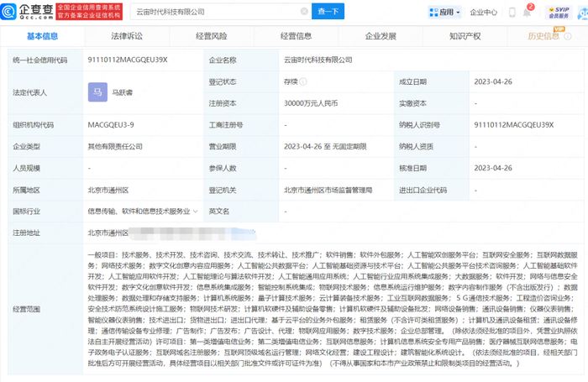Select the 企业发展 tab
588x382 pixels.
point(380,36)
